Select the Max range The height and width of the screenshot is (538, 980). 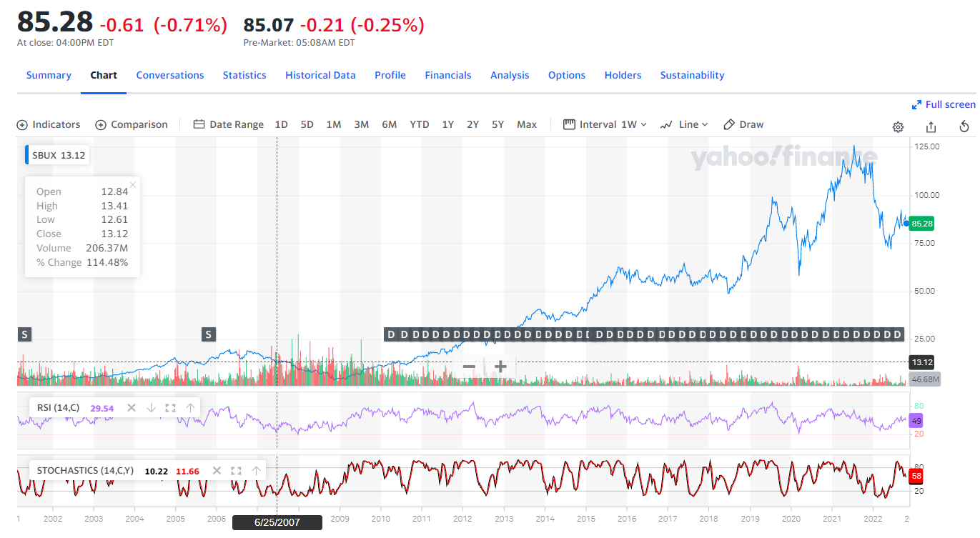coord(527,124)
